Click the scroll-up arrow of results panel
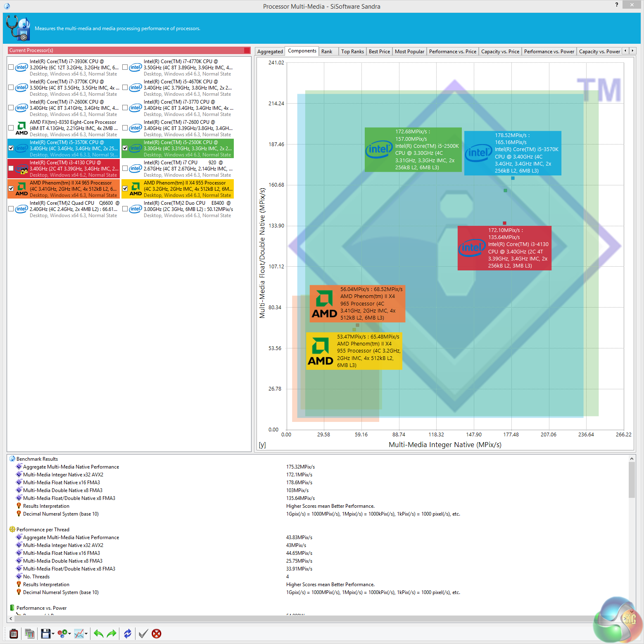Screen dimensions: 644x644 click(x=632, y=459)
